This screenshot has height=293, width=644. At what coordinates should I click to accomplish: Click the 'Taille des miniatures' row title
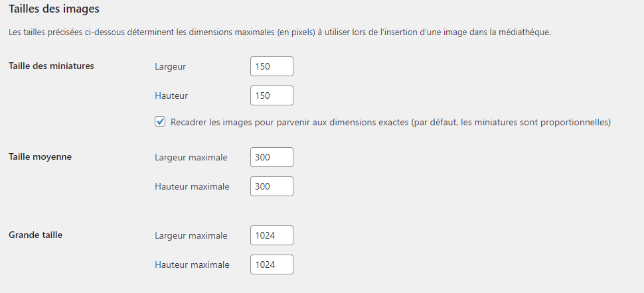click(x=51, y=66)
